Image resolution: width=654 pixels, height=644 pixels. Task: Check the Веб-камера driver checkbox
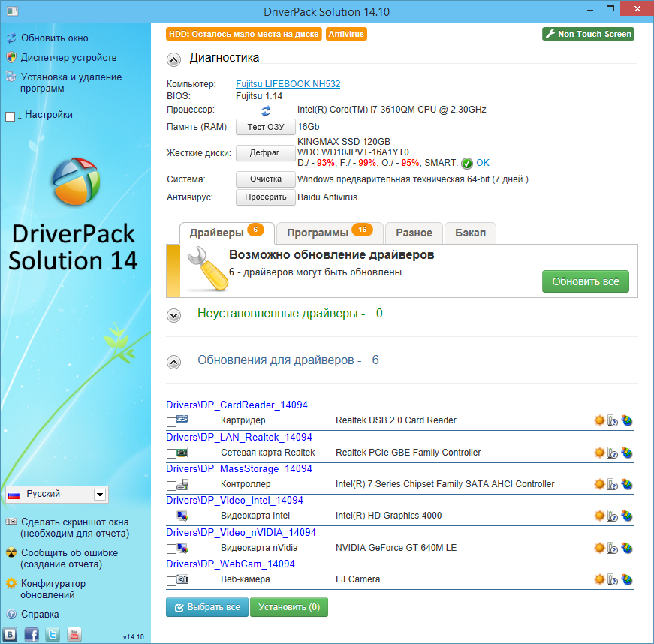[x=171, y=581]
